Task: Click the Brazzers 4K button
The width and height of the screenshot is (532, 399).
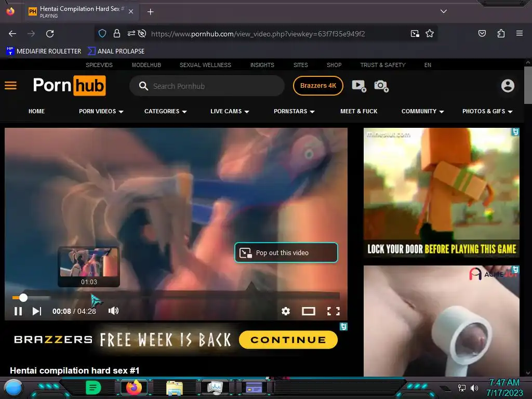Action: pos(318,86)
